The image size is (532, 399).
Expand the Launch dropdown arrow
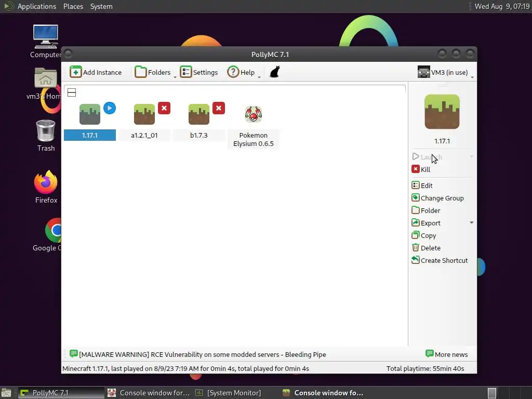pos(472,157)
